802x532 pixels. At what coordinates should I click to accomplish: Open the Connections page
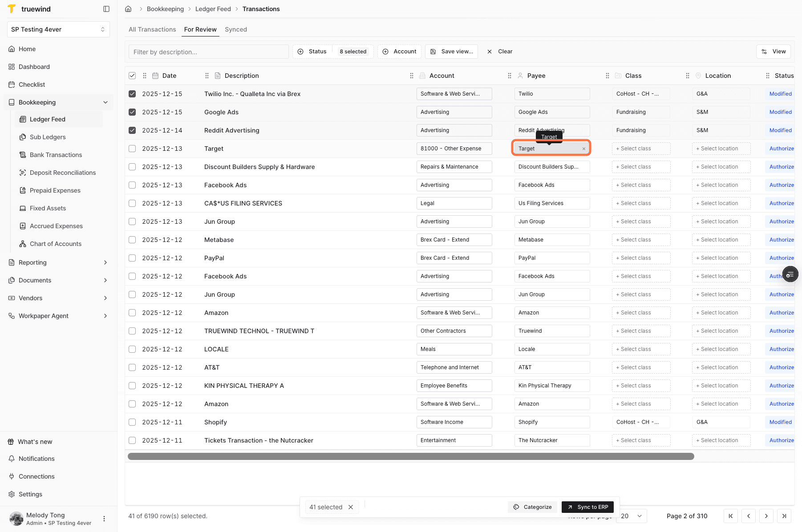click(36, 476)
